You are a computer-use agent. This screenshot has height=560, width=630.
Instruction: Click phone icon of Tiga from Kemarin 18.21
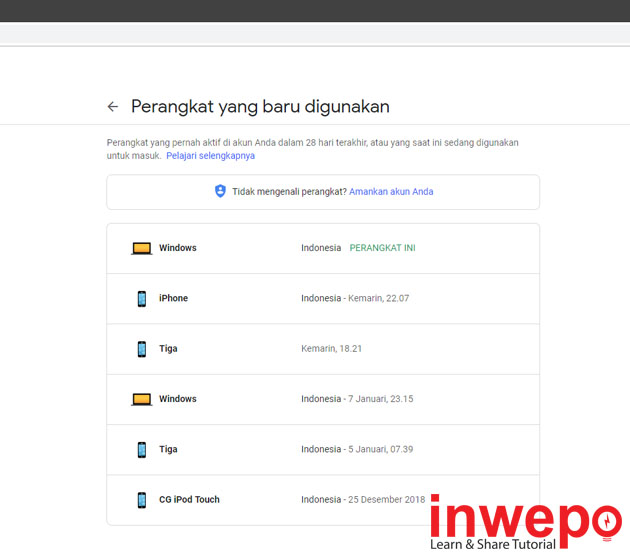[x=141, y=349]
